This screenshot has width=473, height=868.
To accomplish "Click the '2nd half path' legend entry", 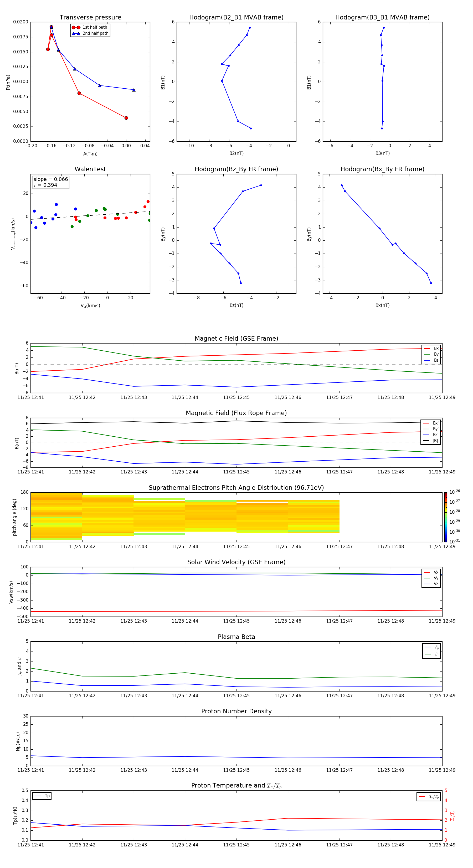I will 90,33.
